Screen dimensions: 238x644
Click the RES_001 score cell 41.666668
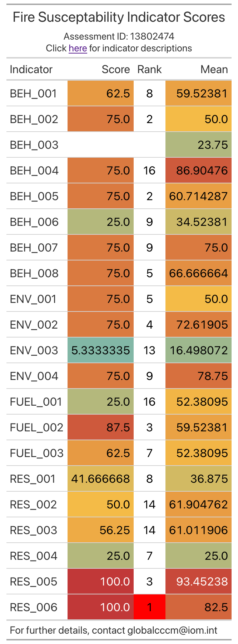tap(100, 479)
